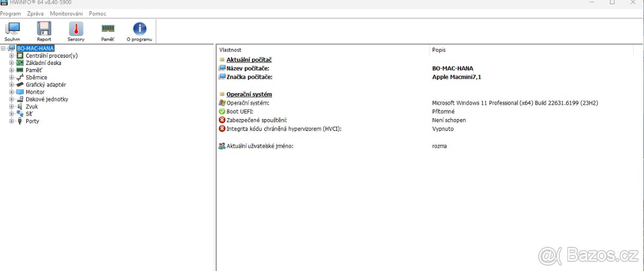This screenshot has width=644, height=271.
Task: Click the users icon beside Aktuální uživatelské jméno
Action: (x=222, y=145)
